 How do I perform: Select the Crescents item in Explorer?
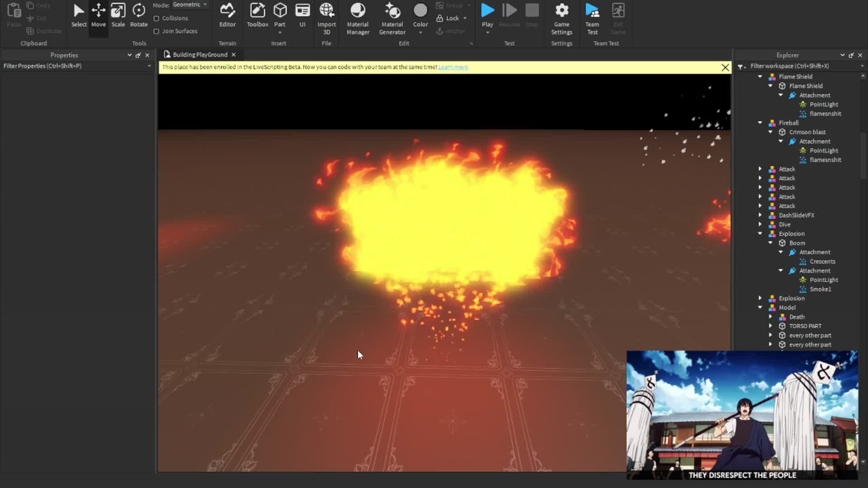click(822, 262)
